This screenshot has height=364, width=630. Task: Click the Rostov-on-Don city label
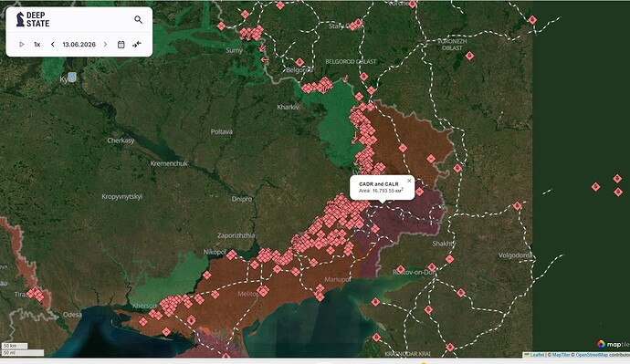[415, 272]
